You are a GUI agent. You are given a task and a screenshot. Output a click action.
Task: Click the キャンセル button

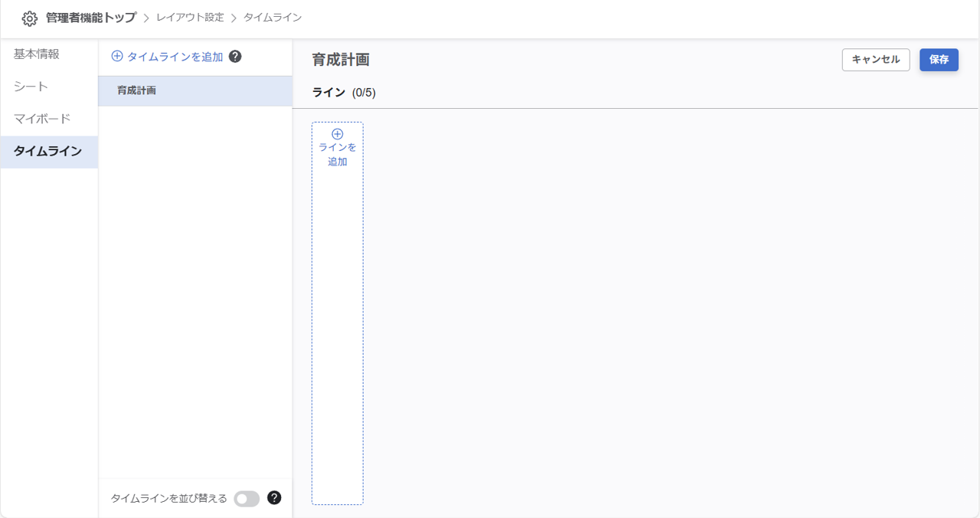[x=876, y=59]
